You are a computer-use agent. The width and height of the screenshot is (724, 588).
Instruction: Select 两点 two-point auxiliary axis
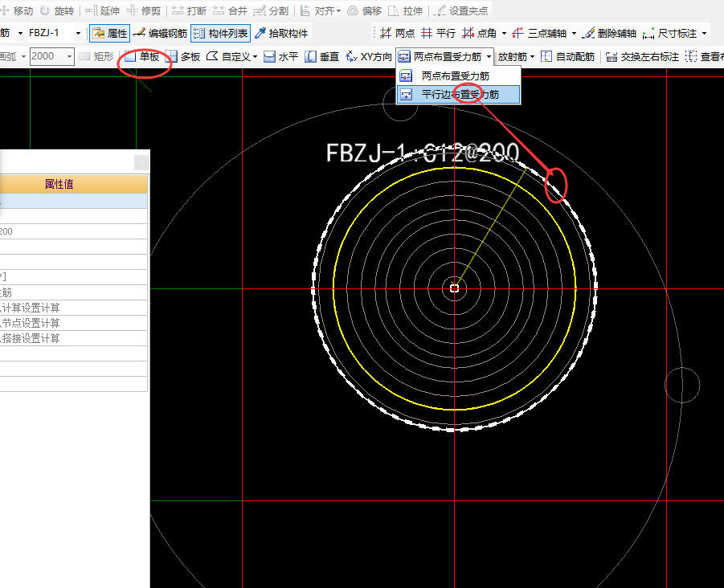(397, 33)
